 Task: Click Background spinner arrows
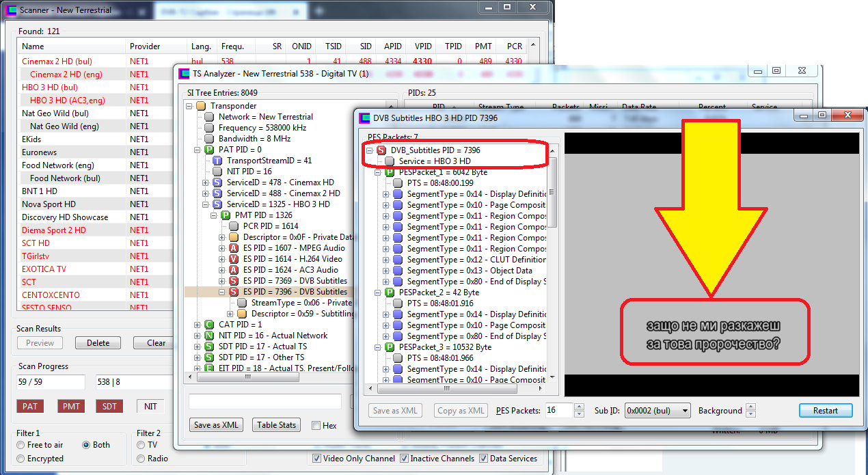point(750,411)
